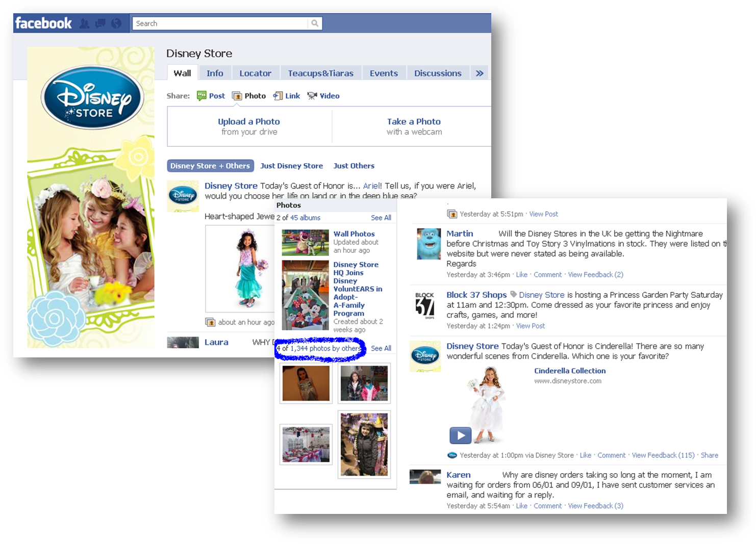The image size is (756, 544).
Task: Click View Feedback (2)
Action: click(x=595, y=275)
